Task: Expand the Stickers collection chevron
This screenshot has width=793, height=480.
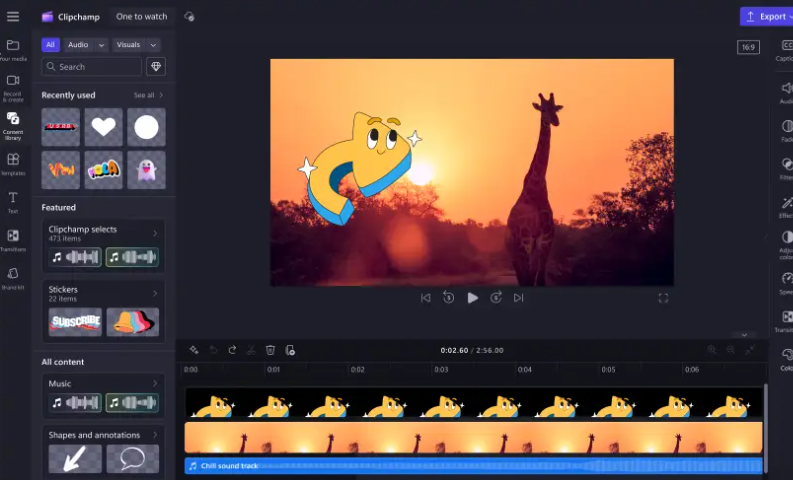Action: tap(155, 293)
